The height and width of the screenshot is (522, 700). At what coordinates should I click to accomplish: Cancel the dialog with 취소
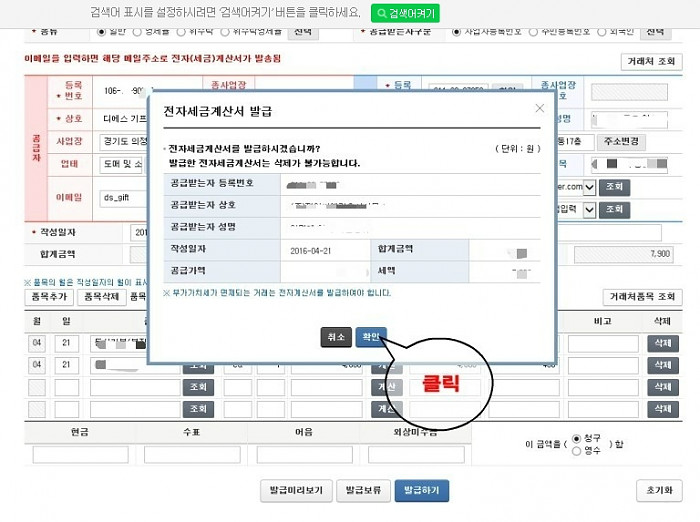(335, 338)
